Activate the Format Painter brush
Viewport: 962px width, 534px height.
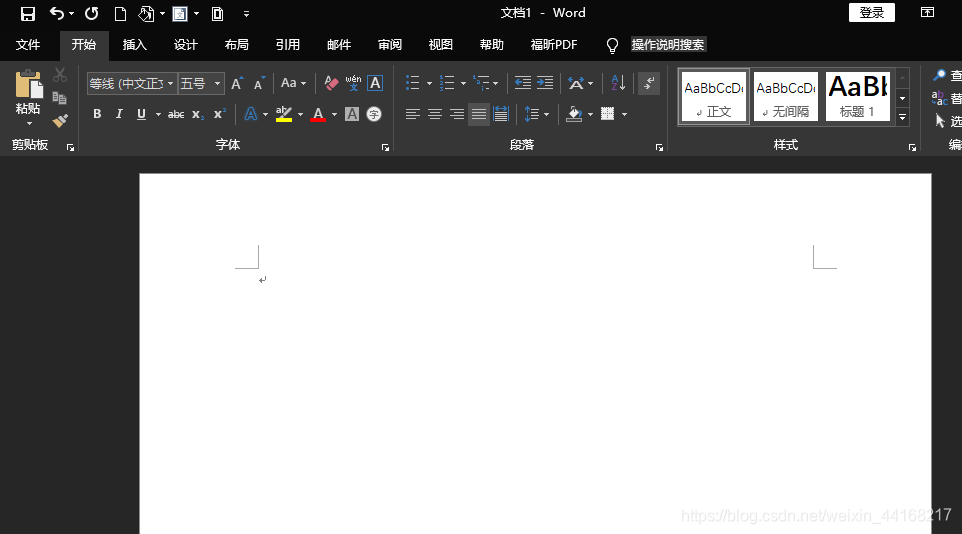click(x=60, y=120)
